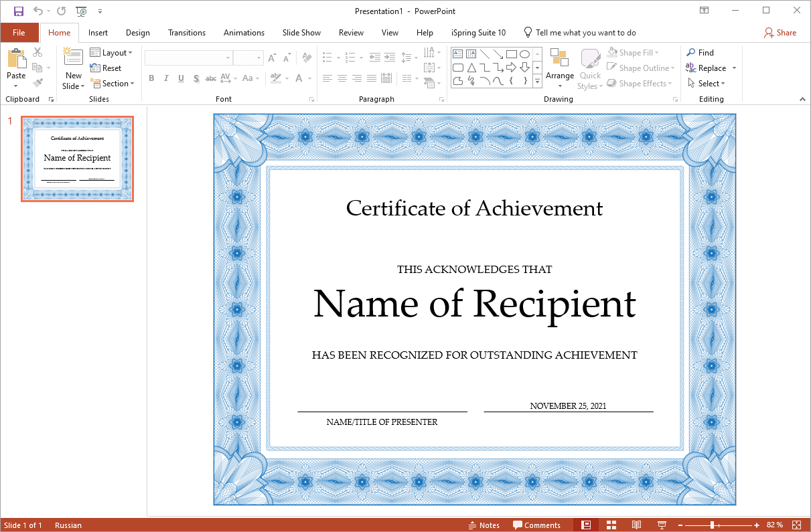Toggle Normal view in status bar
811x532 pixels.
point(586,525)
